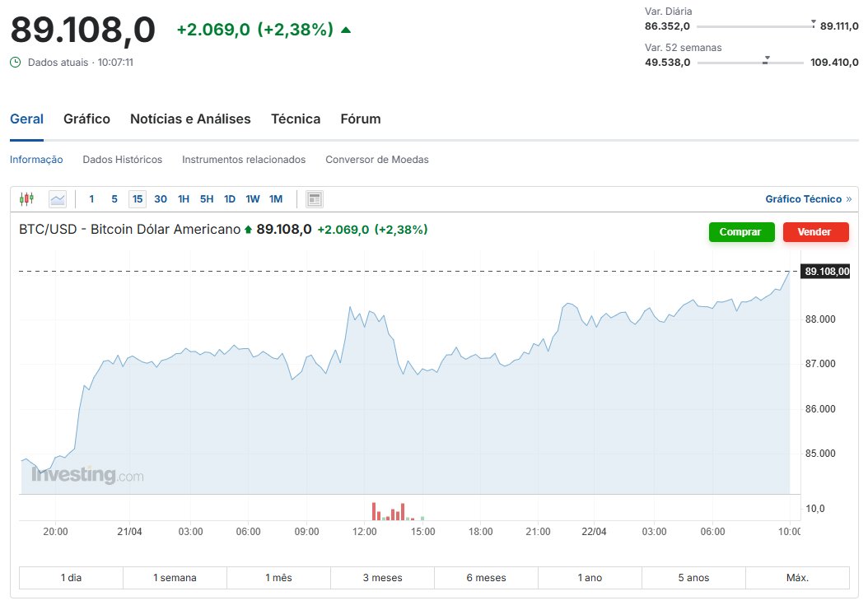
Task: Click the 52-week low value 49.538,0
Action: pyautogui.click(x=667, y=62)
